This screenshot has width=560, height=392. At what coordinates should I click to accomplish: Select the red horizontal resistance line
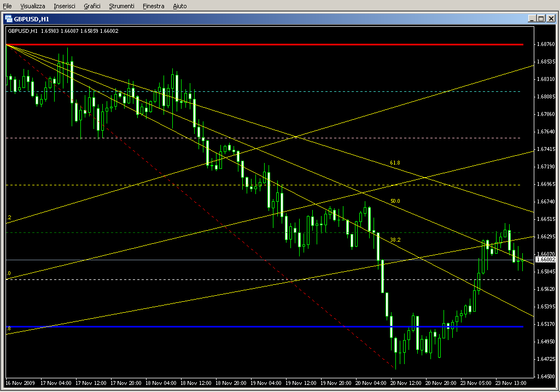point(273,44)
